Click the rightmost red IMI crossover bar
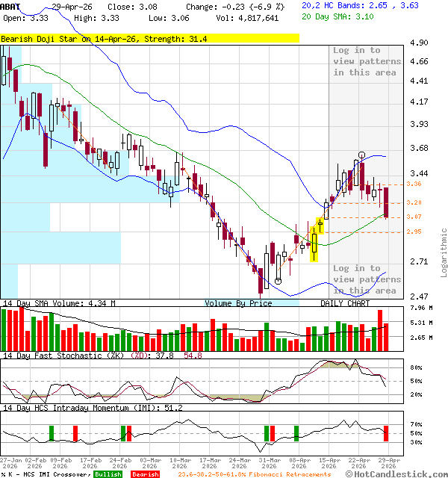This screenshot has width=448, height=478. 386,433
